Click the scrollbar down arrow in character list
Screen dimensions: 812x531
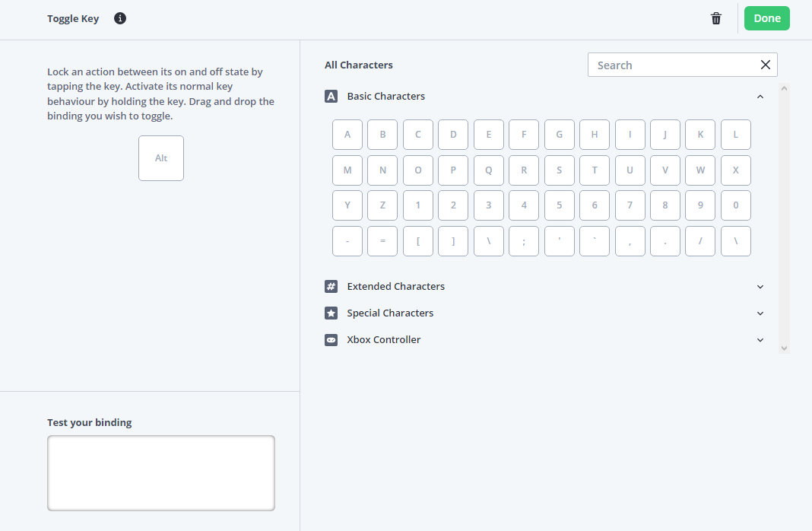point(784,348)
